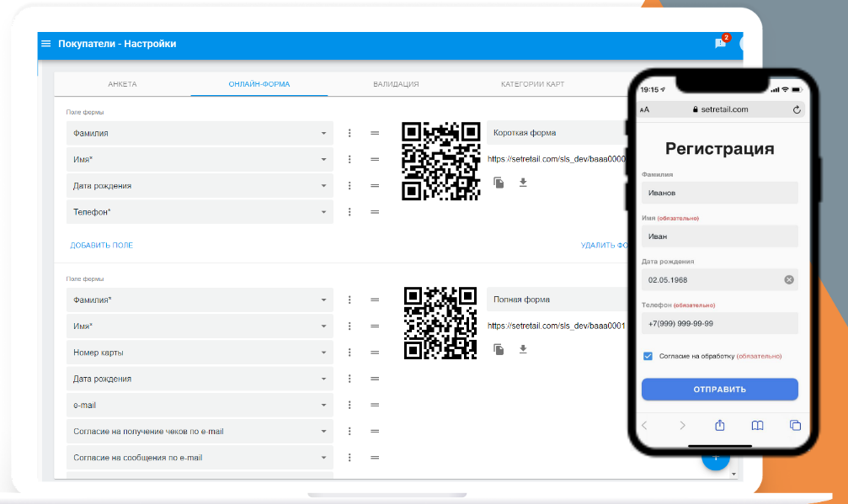Click drag handle beside Номер карты field
The width and height of the screenshot is (848, 504).
[x=375, y=353]
